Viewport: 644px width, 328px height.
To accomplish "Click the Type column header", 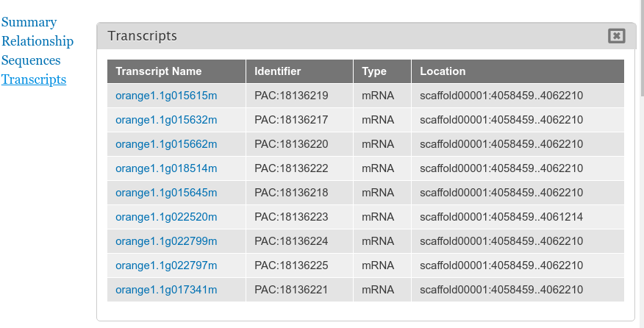I will [382, 71].
